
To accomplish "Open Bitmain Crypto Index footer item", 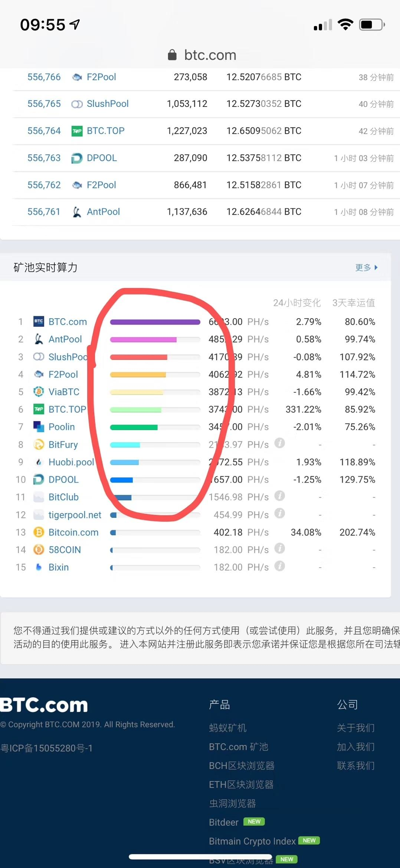I will point(252,841).
